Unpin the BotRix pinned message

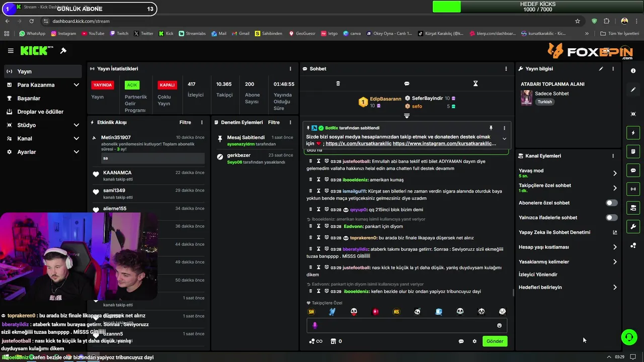[491, 128]
